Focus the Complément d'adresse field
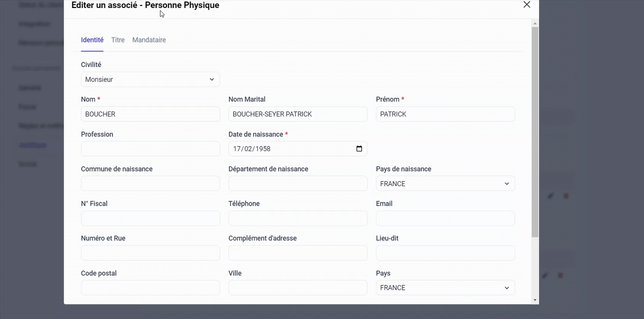Screen dimensions: 644x319 point(298,253)
